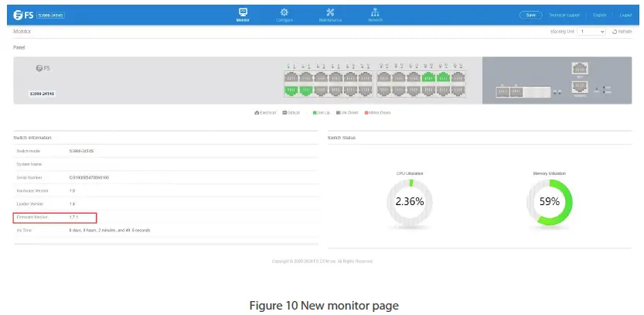Click the System Name label
The width and height of the screenshot is (644, 315).
click(29, 165)
